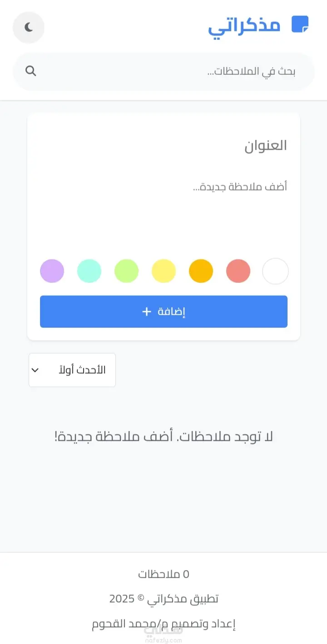
Task: Click the blue sticky note logo icon
Action: (x=300, y=24)
